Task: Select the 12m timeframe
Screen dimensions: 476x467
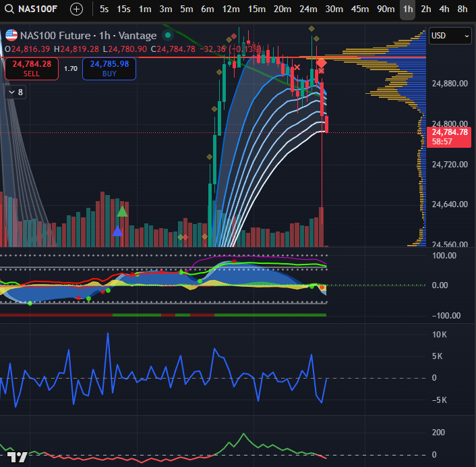Action: pyautogui.click(x=231, y=9)
